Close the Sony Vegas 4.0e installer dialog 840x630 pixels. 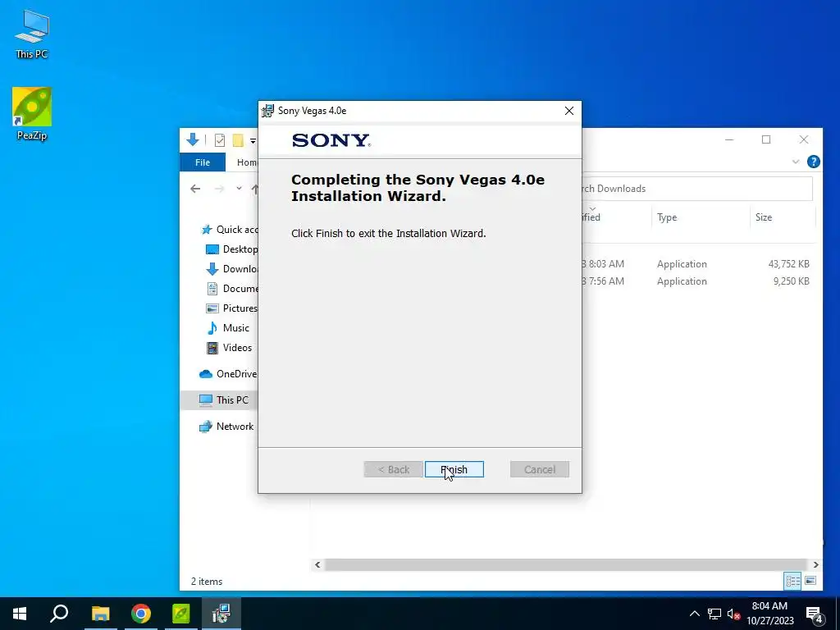click(569, 111)
